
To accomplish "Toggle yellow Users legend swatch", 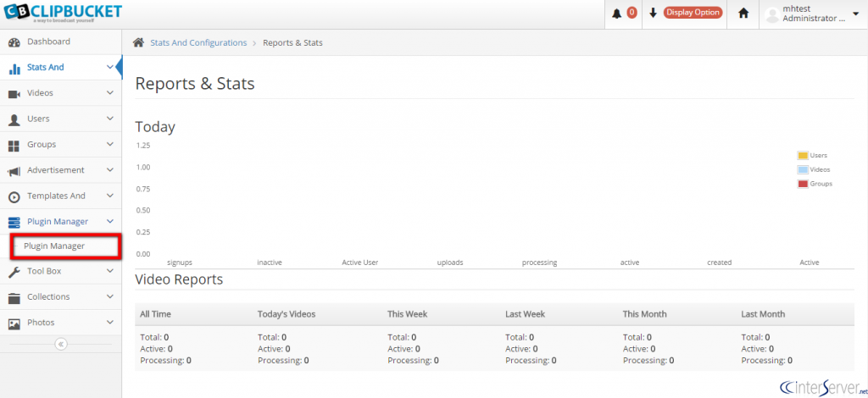I will [x=803, y=155].
